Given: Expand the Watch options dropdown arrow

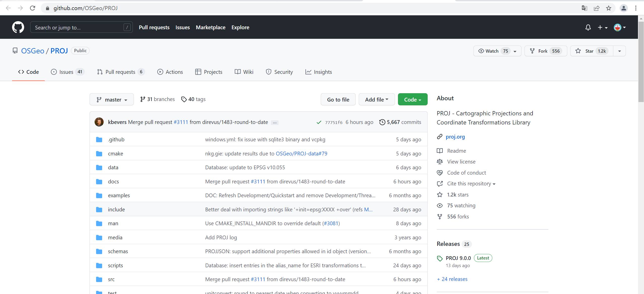Looking at the screenshot, I should coord(515,51).
